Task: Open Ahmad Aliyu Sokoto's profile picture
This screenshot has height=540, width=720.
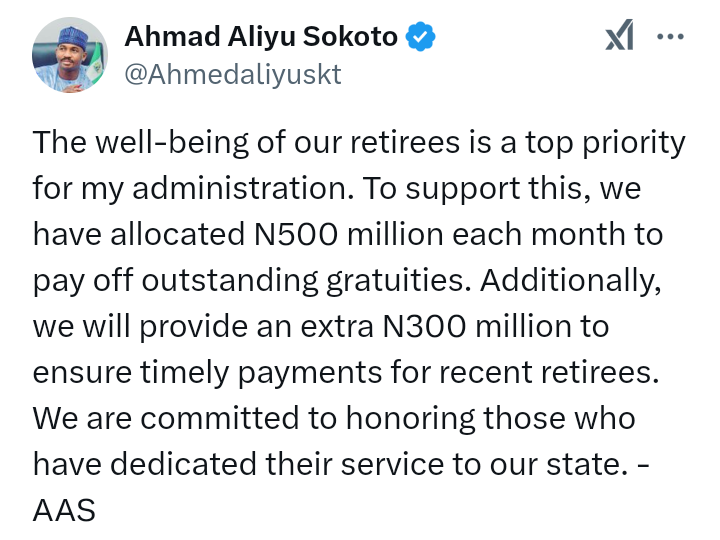Action: [x=70, y=55]
